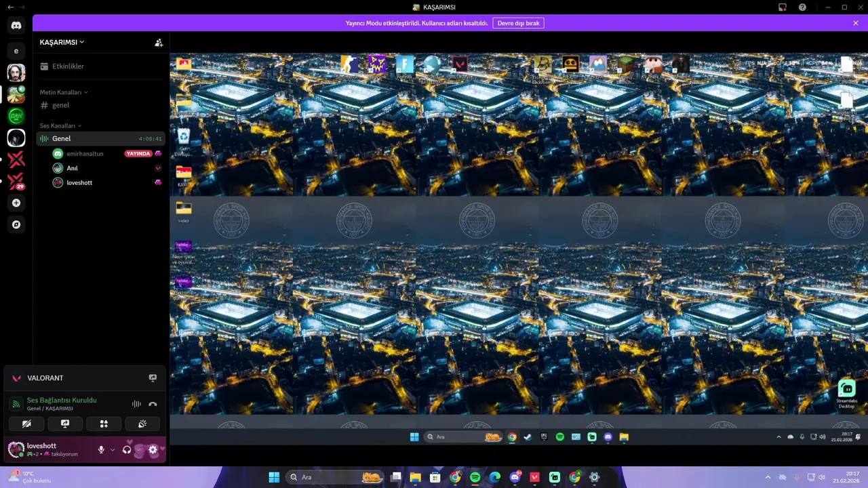Select the Genel voice channel
The width and height of the screenshot is (868, 488).
point(99,138)
